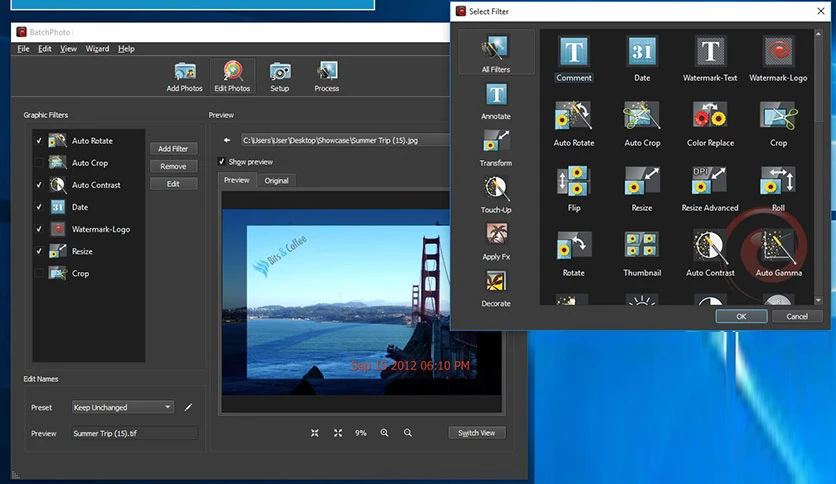Click the photo file path field
The width and height of the screenshot is (836, 484).
[345, 140]
